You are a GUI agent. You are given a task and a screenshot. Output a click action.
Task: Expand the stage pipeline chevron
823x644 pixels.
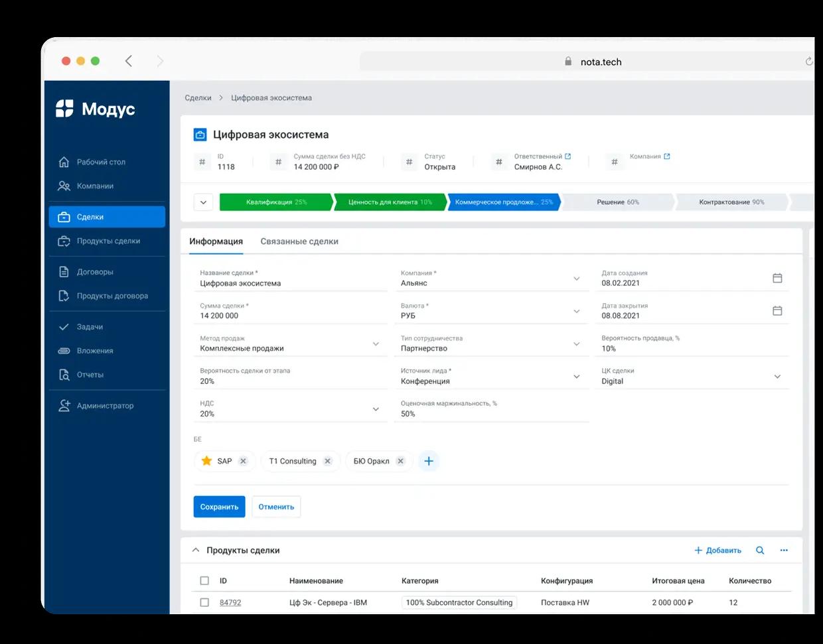click(x=204, y=202)
